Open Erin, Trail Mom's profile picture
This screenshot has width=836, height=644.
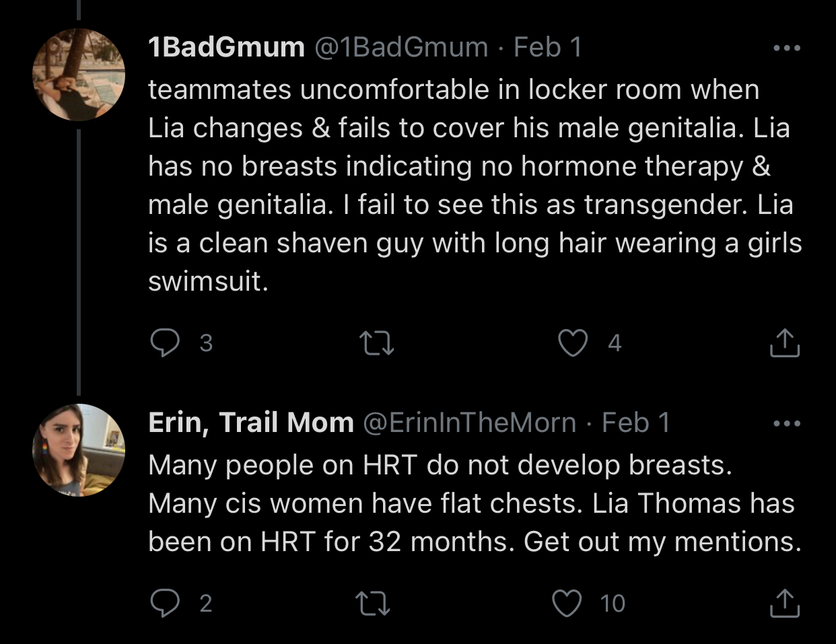click(x=79, y=450)
